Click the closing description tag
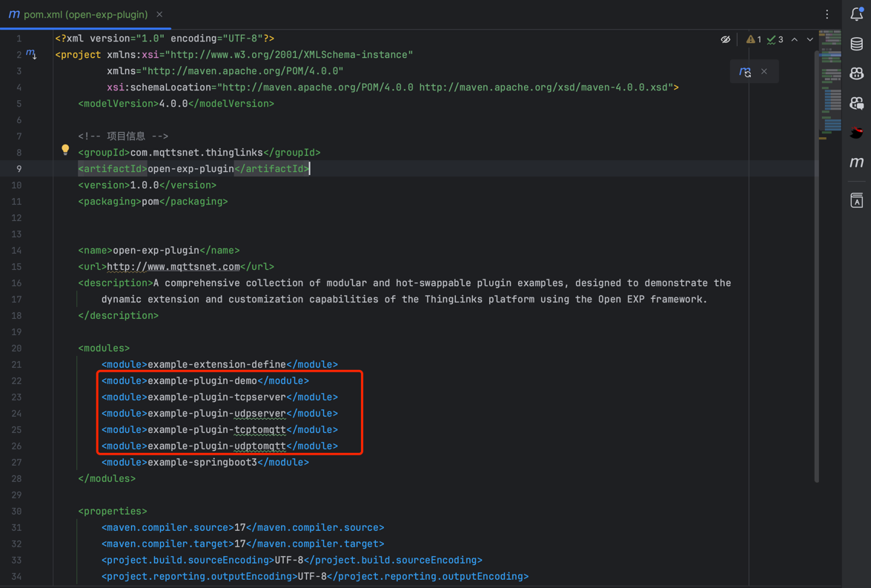This screenshot has width=871, height=588. coord(119,316)
